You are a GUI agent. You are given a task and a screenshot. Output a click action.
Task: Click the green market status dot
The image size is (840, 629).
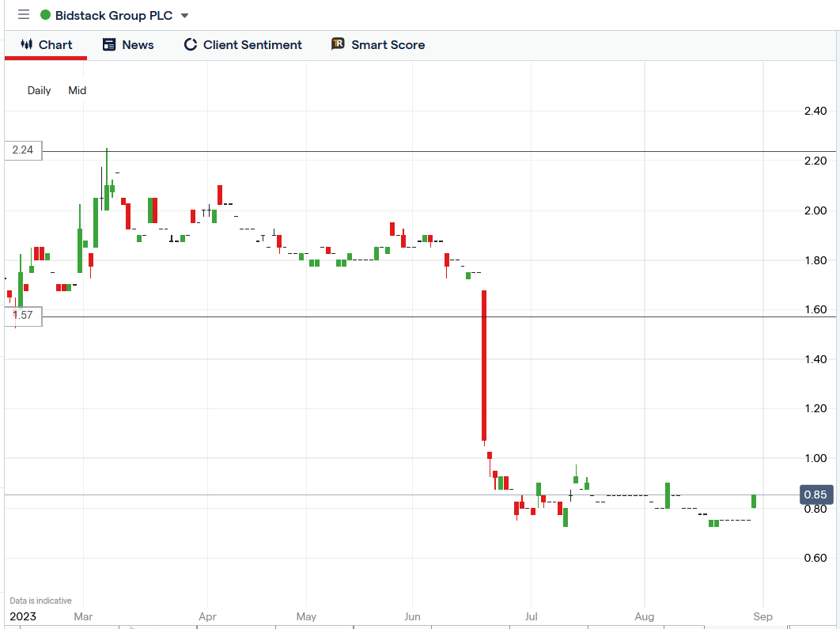click(46, 15)
